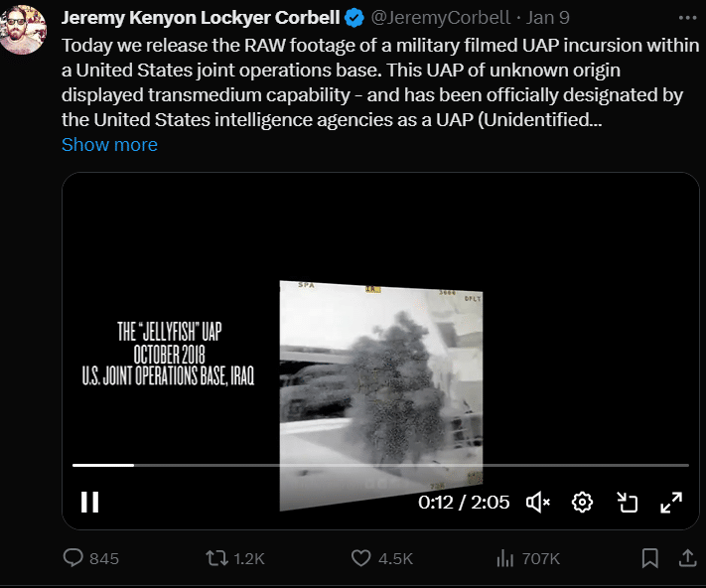Enter fullscreen video mode
Screen dimensions: 706x588
click(671, 503)
